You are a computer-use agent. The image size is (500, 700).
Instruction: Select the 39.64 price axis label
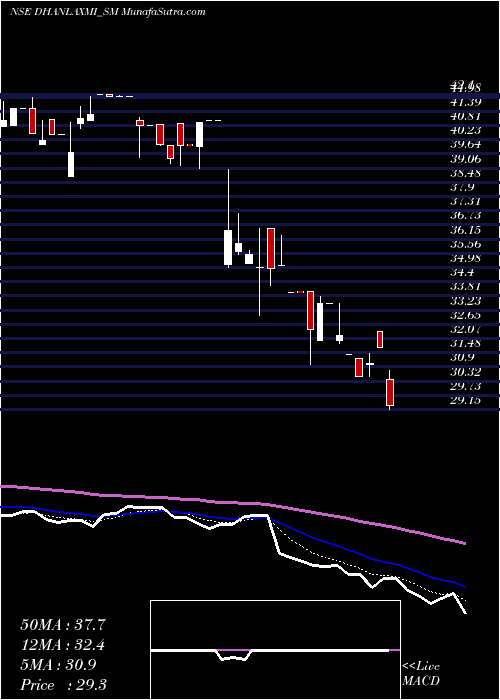tap(467, 145)
